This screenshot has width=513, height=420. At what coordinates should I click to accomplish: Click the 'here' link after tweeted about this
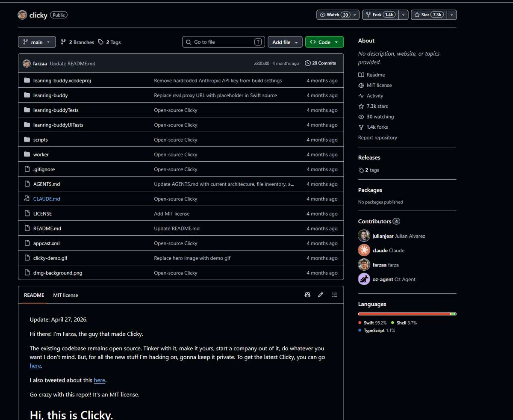point(100,380)
